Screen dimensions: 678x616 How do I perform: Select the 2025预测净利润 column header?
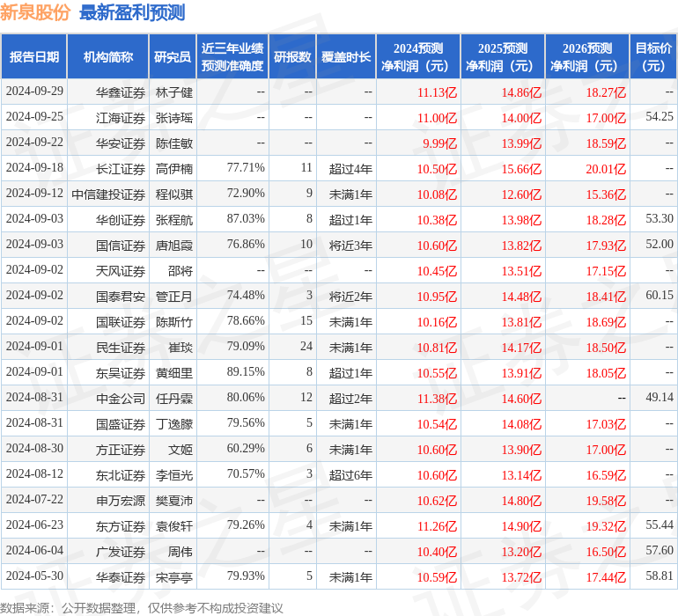[503, 56]
